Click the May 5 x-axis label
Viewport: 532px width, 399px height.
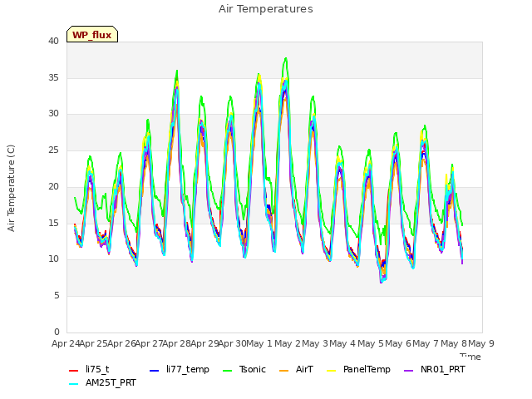click(371, 343)
